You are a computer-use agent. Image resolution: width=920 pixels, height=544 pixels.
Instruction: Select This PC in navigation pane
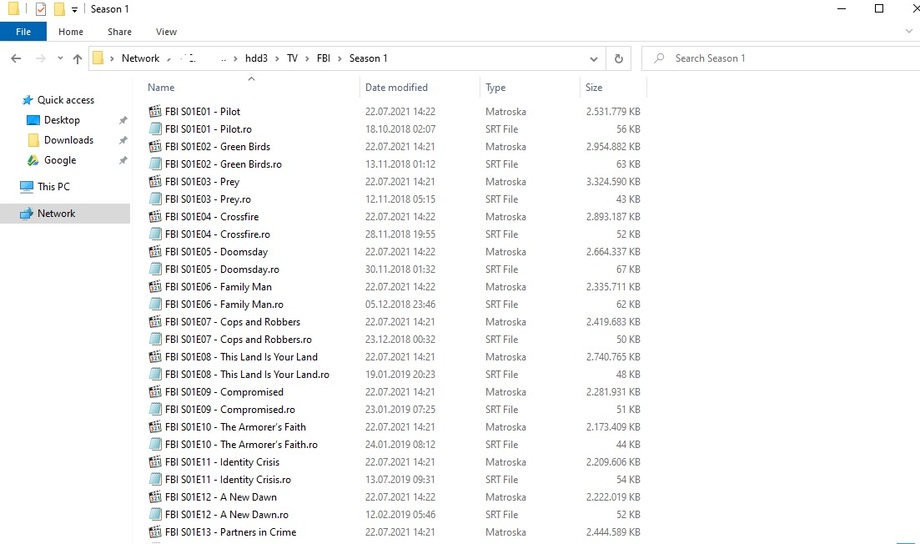point(53,186)
